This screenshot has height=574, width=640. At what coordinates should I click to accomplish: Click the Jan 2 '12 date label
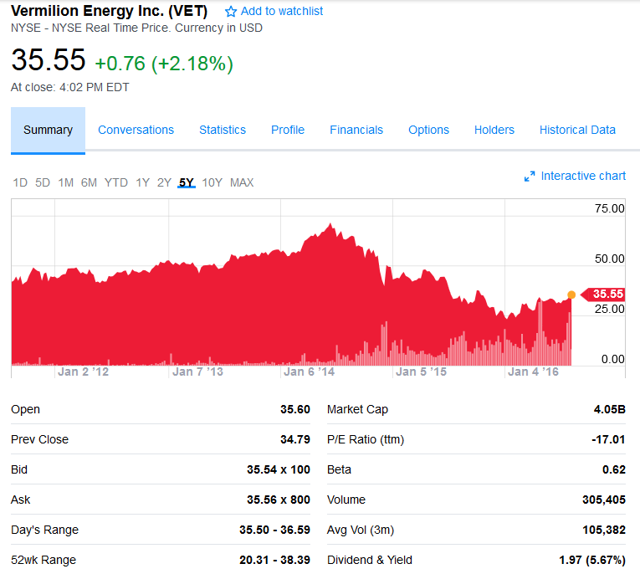pos(83,372)
